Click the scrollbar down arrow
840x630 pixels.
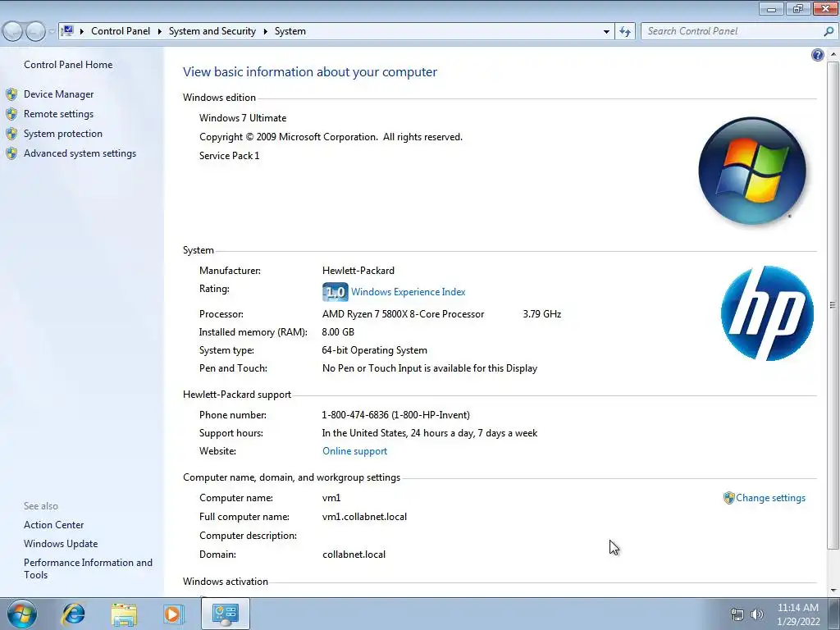833,591
